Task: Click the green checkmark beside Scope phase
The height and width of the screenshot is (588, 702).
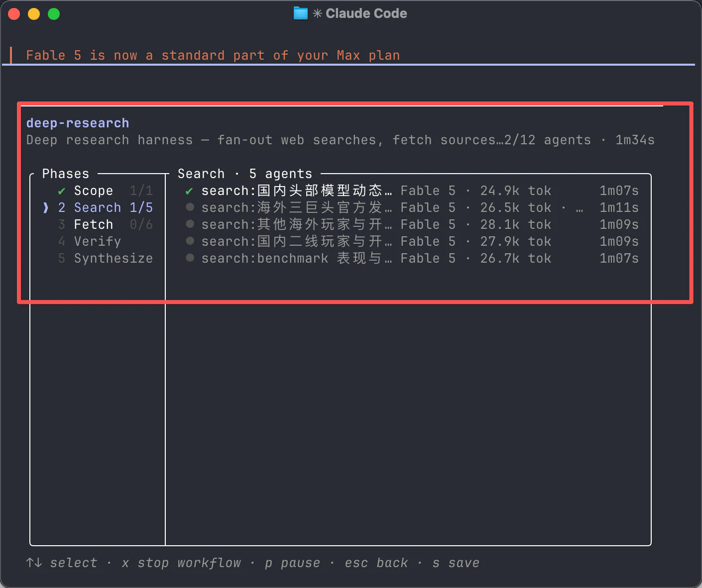Action: pos(62,191)
